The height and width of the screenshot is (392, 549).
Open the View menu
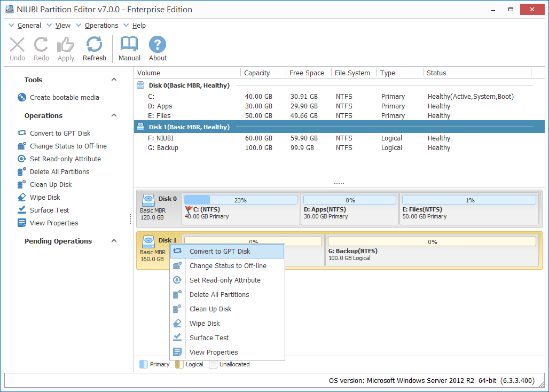(62, 26)
